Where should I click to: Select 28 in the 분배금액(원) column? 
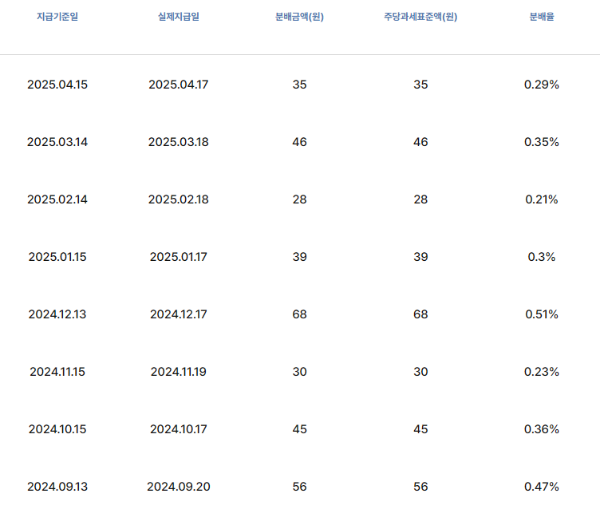click(x=300, y=199)
